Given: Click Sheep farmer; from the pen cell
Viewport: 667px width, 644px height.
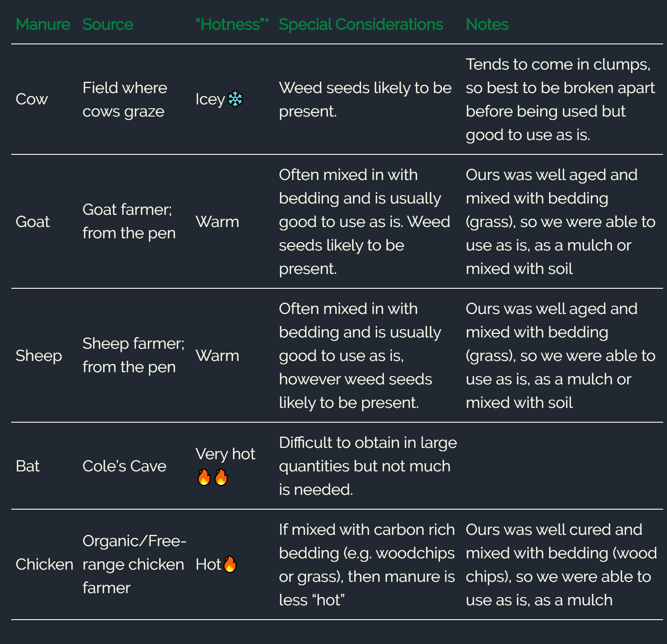Looking at the screenshot, I should 133,355.
